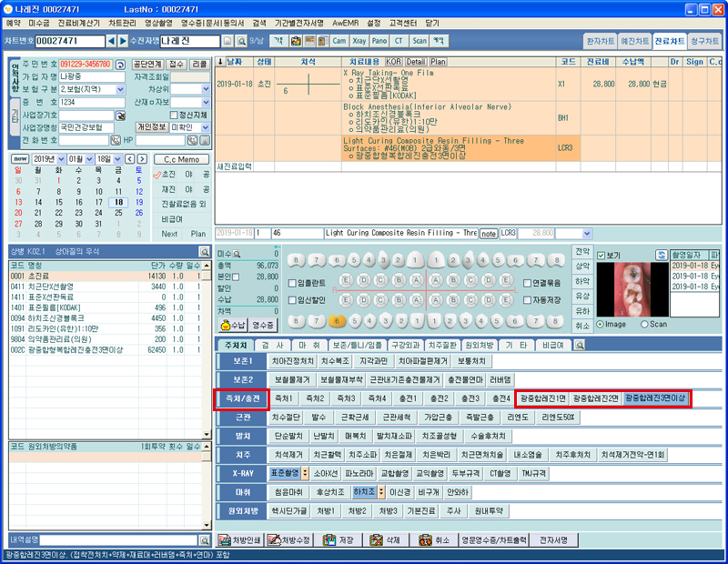Viewport: 728px width, 564px height.
Task: Enable the 임플란트 checkbox
Action: click(x=292, y=283)
